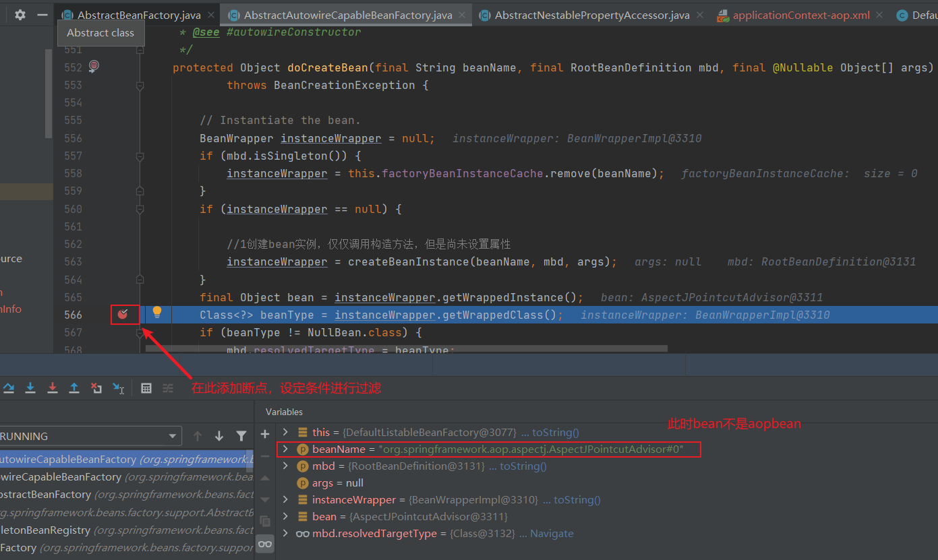The height and width of the screenshot is (560, 938).
Task: Collapse the code fold on line 553
Action: [140, 86]
